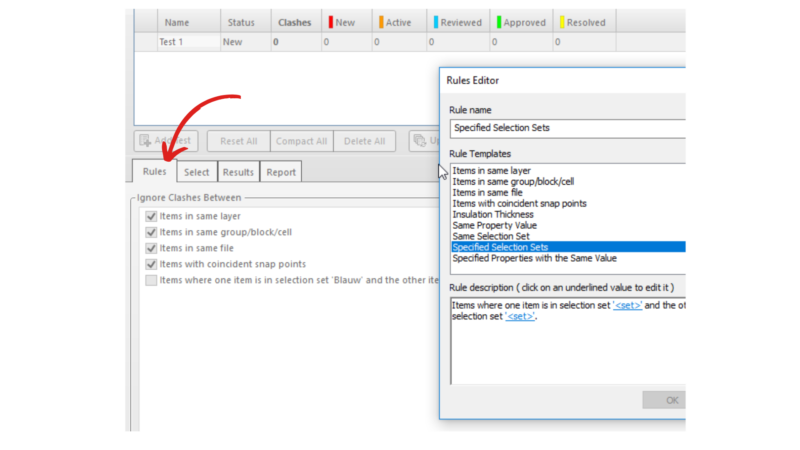
Task: Select the Insulation Thickness rule template
Action: click(x=493, y=214)
